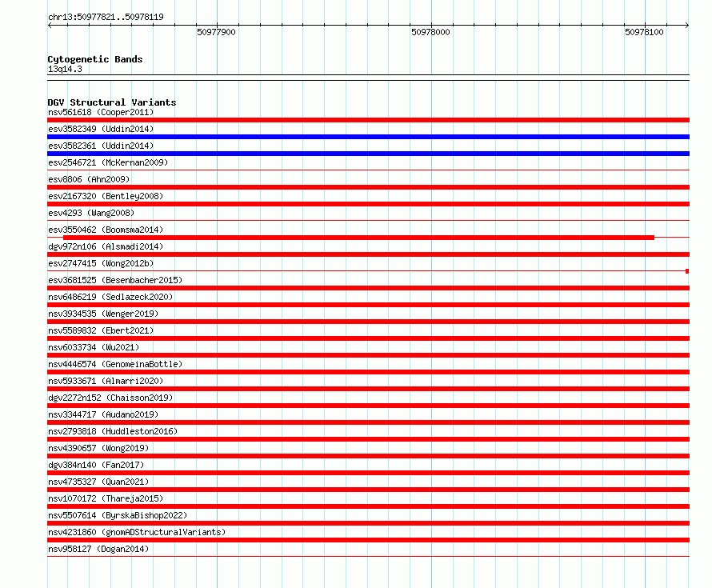Click the esv3550462 (Boomsma2014) label
Screen dimensions: 712x588
tap(106, 230)
